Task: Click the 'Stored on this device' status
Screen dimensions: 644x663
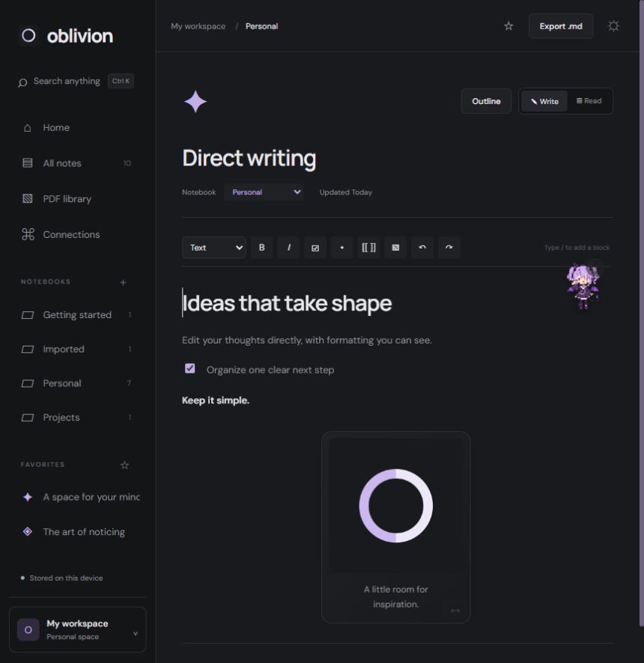Action: coord(61,578)
